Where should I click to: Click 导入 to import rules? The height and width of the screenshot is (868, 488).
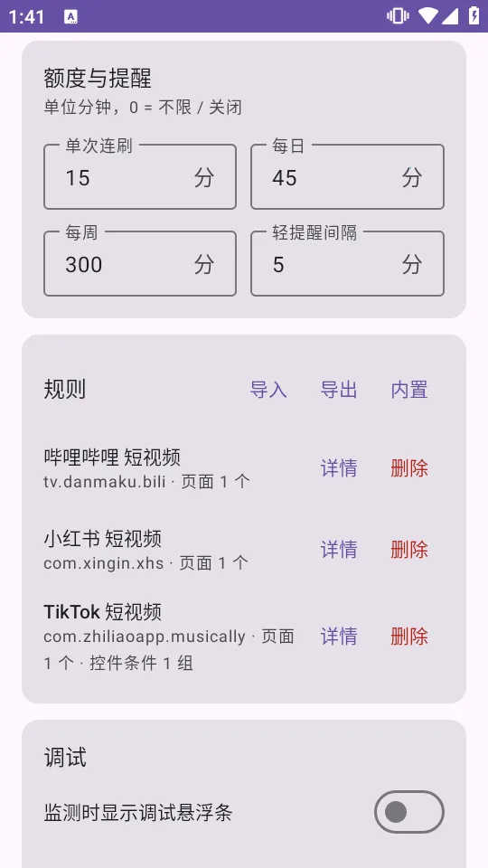(268, 390)
